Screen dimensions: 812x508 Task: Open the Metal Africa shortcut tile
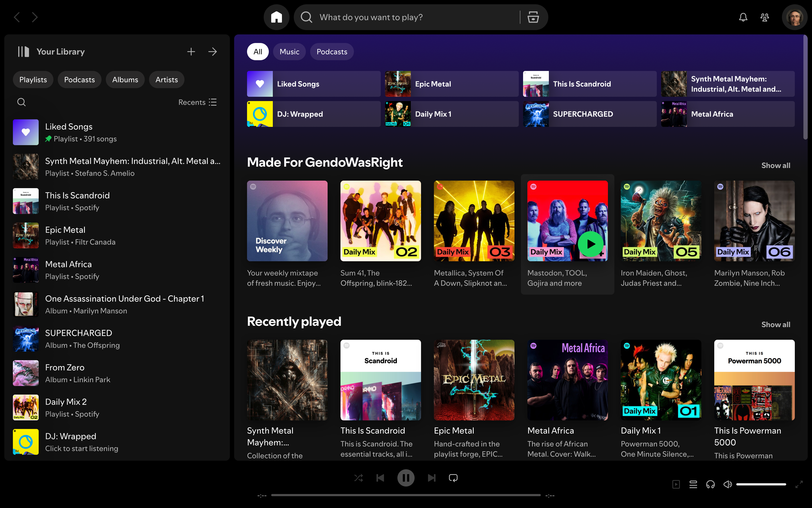[728, 114]
